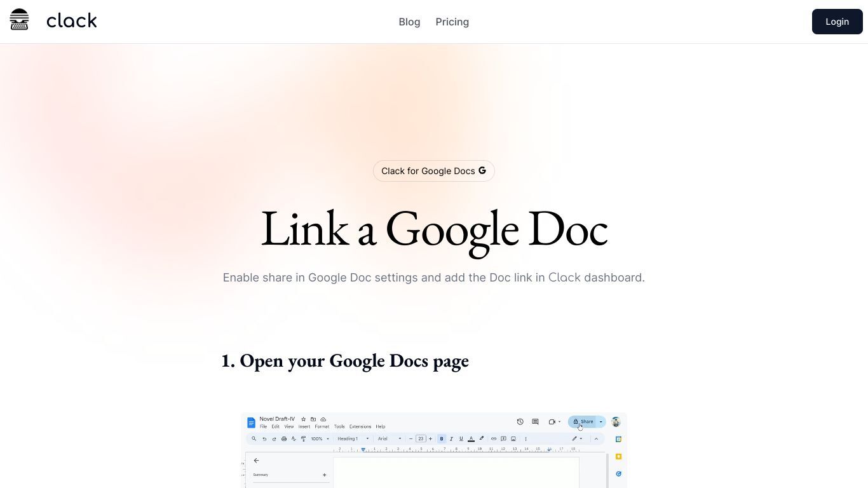This screenshot has height=488, width=868.
Task: Open the Extensions menu in Docs screenshot
Action: (360, 426)
